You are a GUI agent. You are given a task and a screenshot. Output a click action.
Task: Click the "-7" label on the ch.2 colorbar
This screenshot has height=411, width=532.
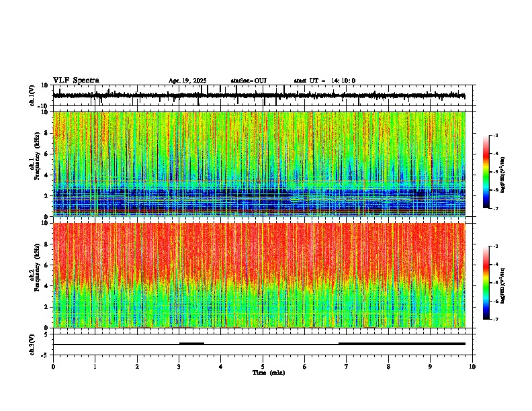pos(496,319)
